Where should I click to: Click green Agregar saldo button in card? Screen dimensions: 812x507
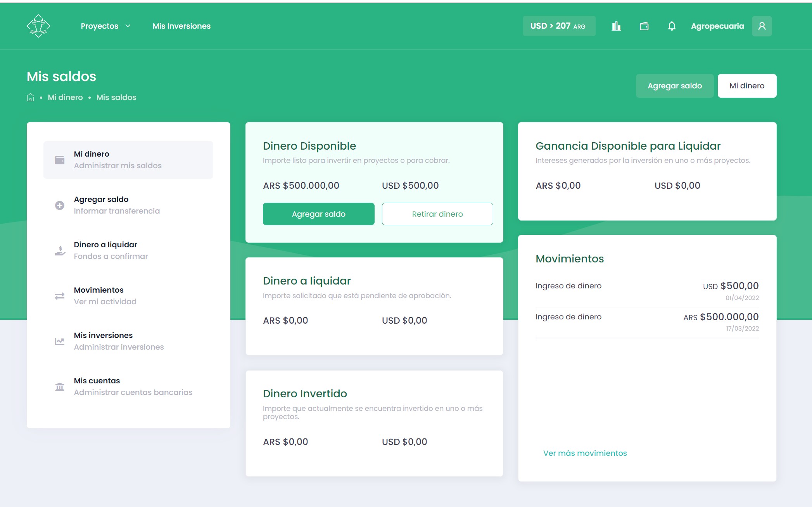(318, 214)
